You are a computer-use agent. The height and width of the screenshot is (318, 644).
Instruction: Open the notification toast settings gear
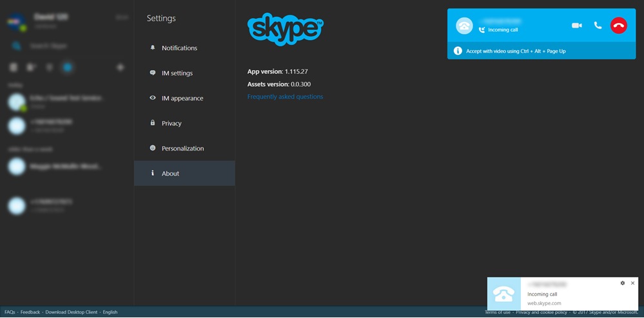tap(623, 283)
